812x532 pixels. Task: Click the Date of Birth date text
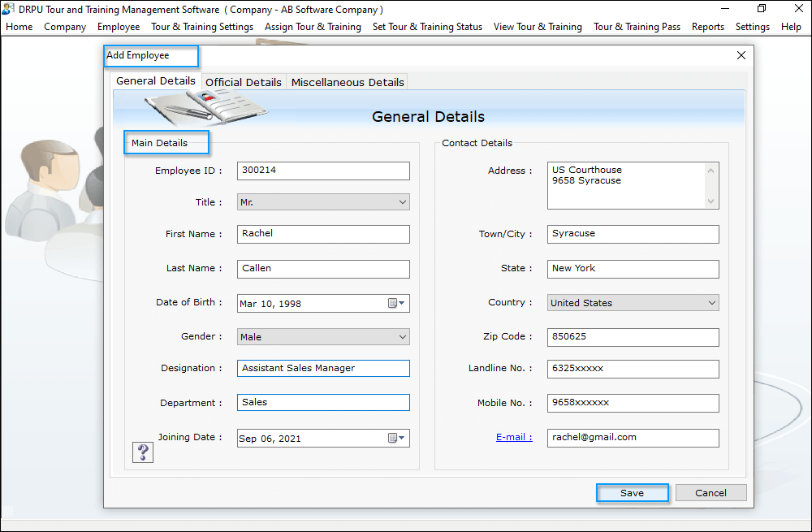pyautogui.click(x=270, y=304)
